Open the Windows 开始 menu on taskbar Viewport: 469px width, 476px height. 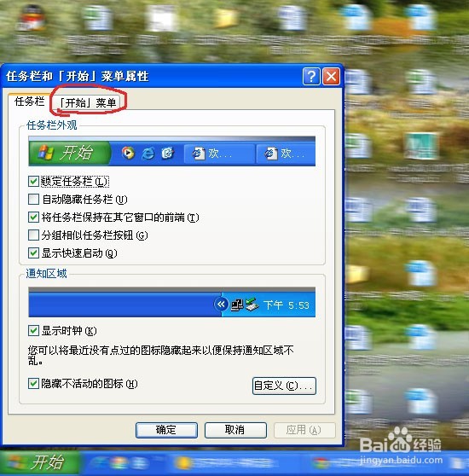[39, 463]
